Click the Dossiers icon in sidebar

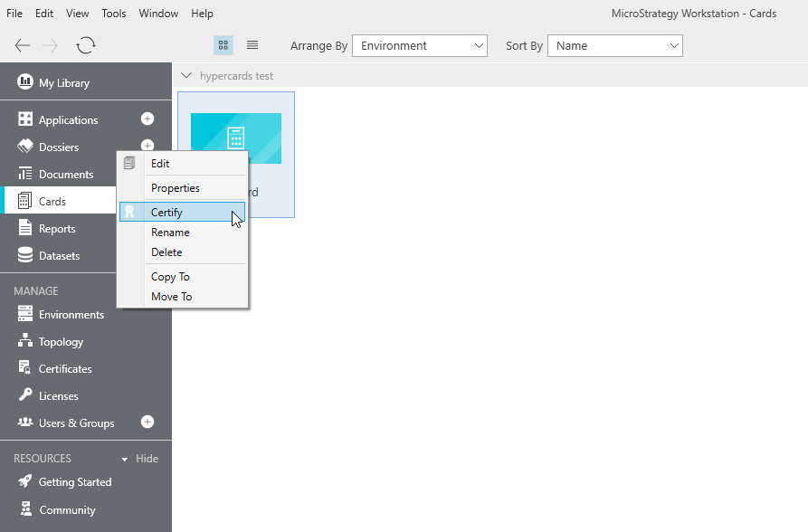24,147
